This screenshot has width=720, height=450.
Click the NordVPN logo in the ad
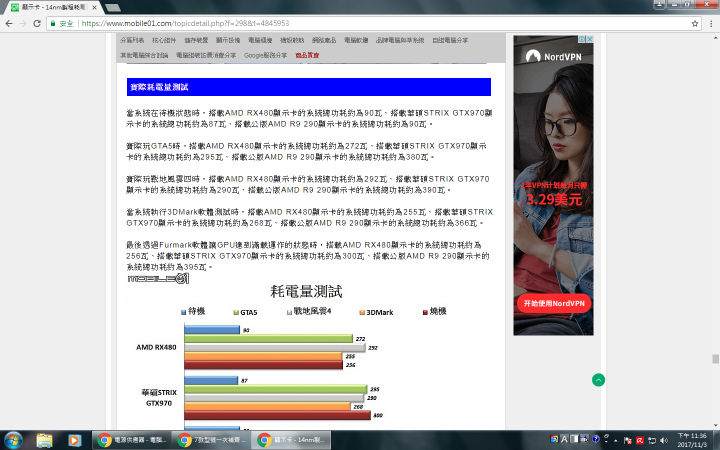[553, 56]
